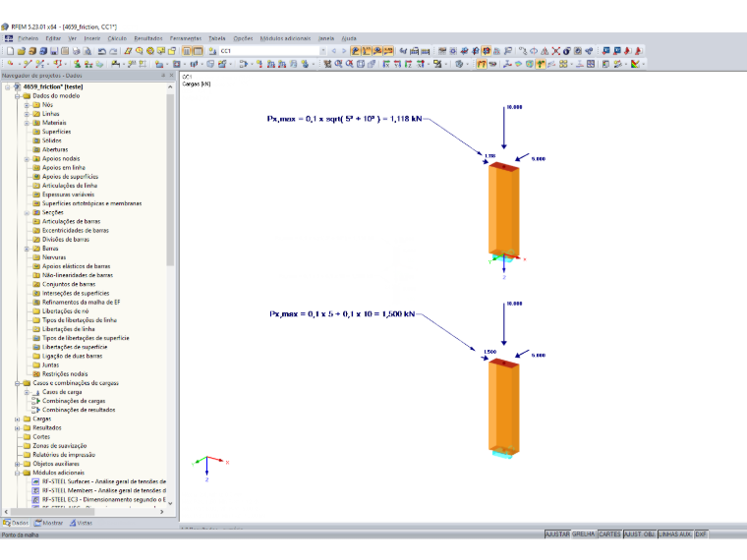Screen dimensions: 747x560
Task: Open the Ferramentas menu
Action: click(186, 38)
